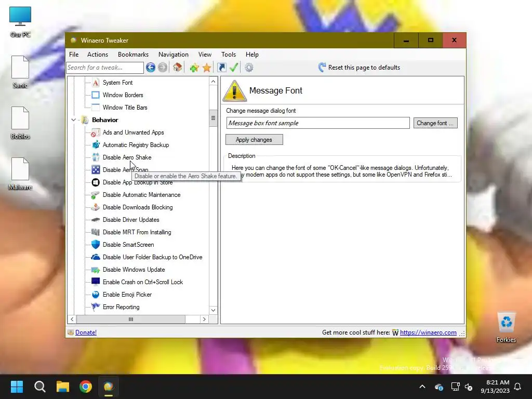Open the File menu

[x=74, y=54]
